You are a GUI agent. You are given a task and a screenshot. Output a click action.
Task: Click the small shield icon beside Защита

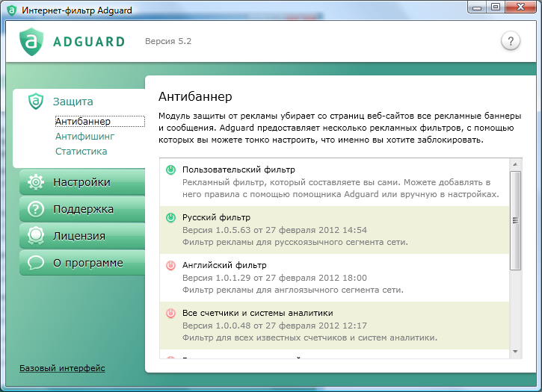click(x=36, y=102)
